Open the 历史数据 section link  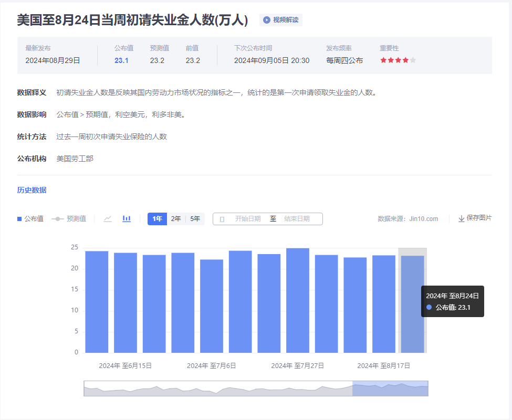pos(32,190)
